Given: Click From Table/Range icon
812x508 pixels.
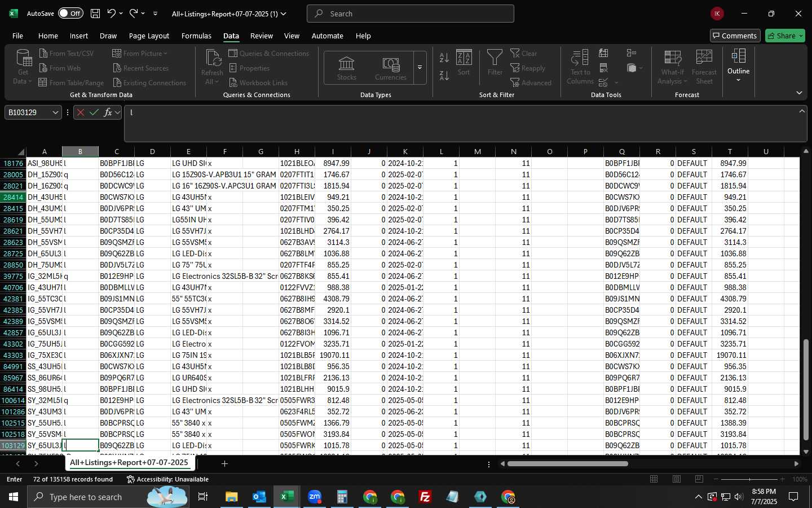Looking at the screenshot, I should pyautogui.click(x=43, y=82).
